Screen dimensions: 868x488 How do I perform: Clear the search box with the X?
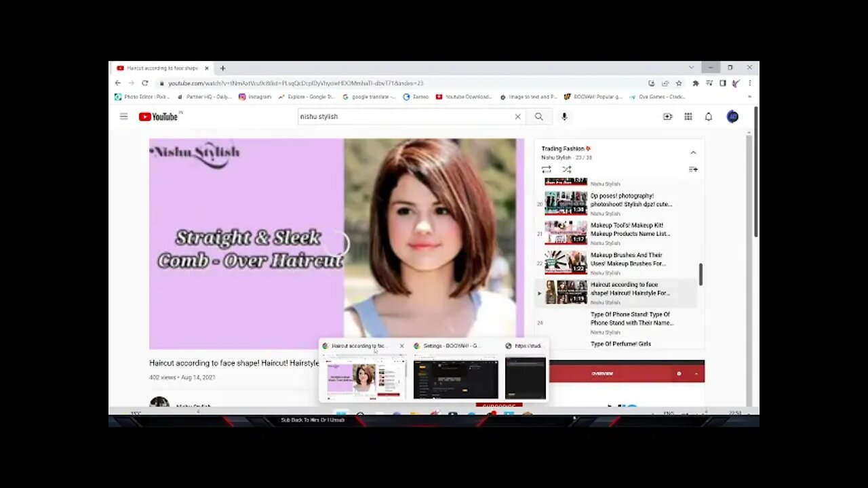pyautogui.click(x=517, y=117)
